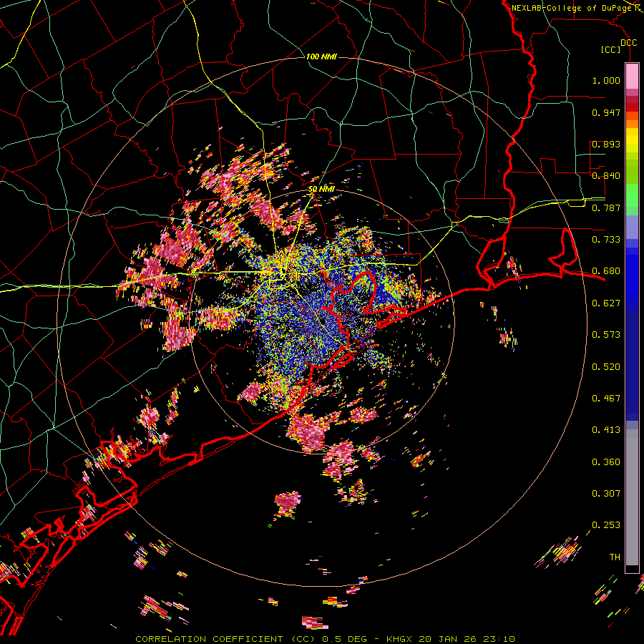This screenshot has height=644, width=644.
Task: Select the 0.893 scale value
Action: click(x=606, y=144)
